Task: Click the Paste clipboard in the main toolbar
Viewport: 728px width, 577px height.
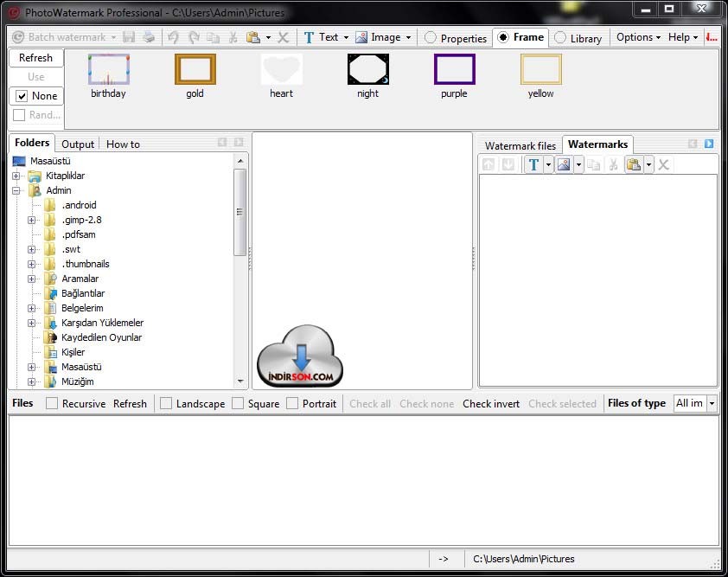Action: coord(253,37)
